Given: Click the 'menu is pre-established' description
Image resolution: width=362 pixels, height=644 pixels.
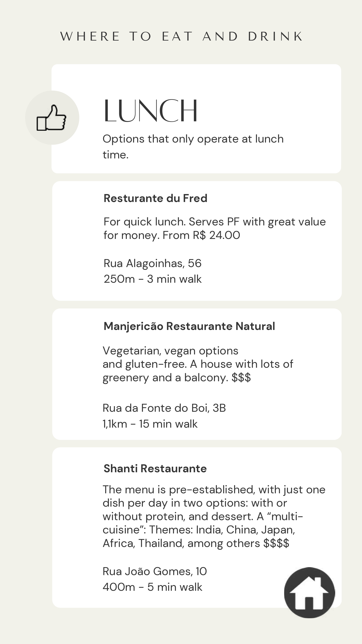Looking at the screenshot, I should 214,490.
